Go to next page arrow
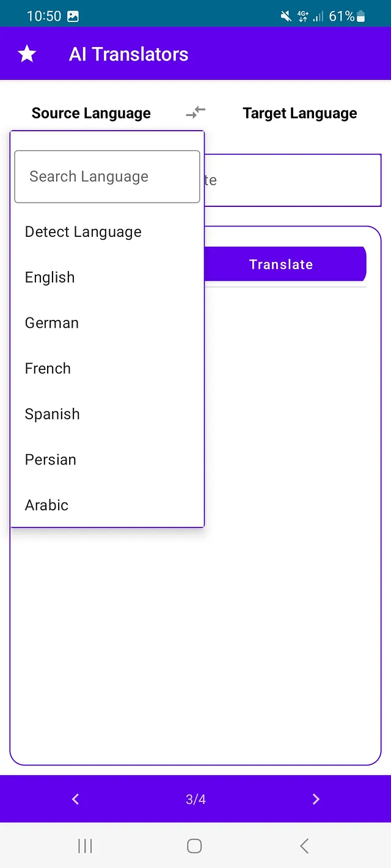The height and width of the screenshot is (868, 391). pyautogui.click(x=316, y=799)
